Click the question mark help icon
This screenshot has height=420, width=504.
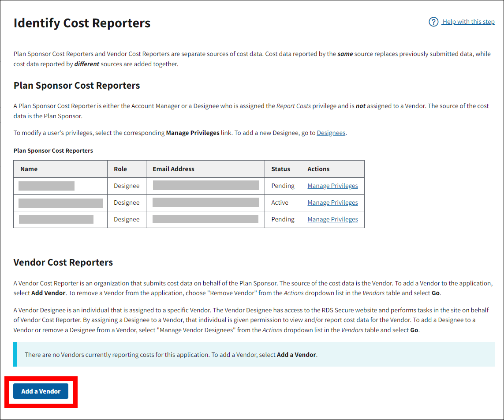pos(433,22)
